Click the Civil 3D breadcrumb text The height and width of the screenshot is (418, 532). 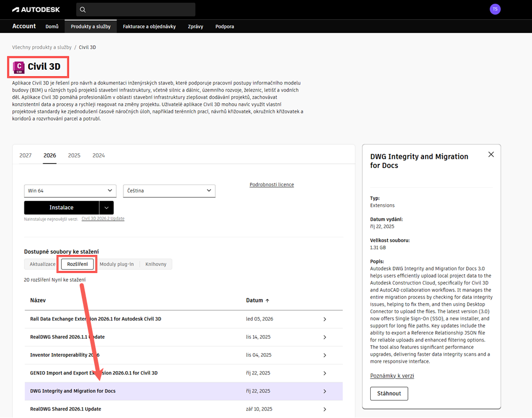pyautogui.click(x=87, y=47)
